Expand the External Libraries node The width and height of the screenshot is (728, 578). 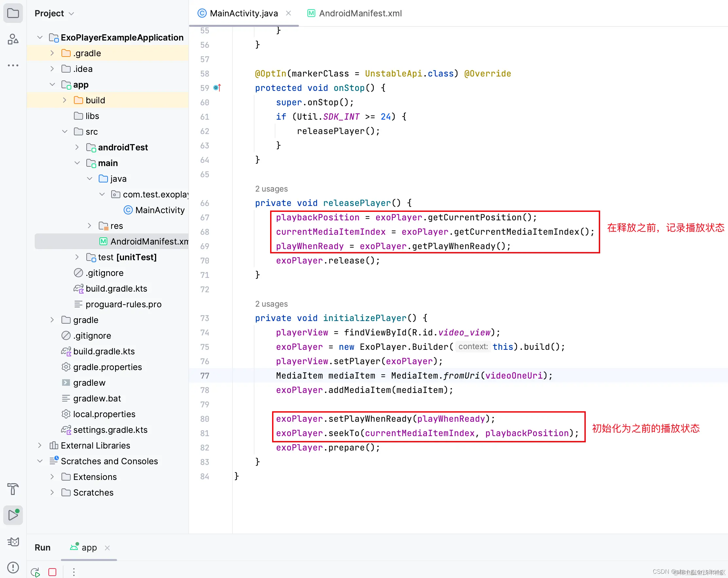40,445
